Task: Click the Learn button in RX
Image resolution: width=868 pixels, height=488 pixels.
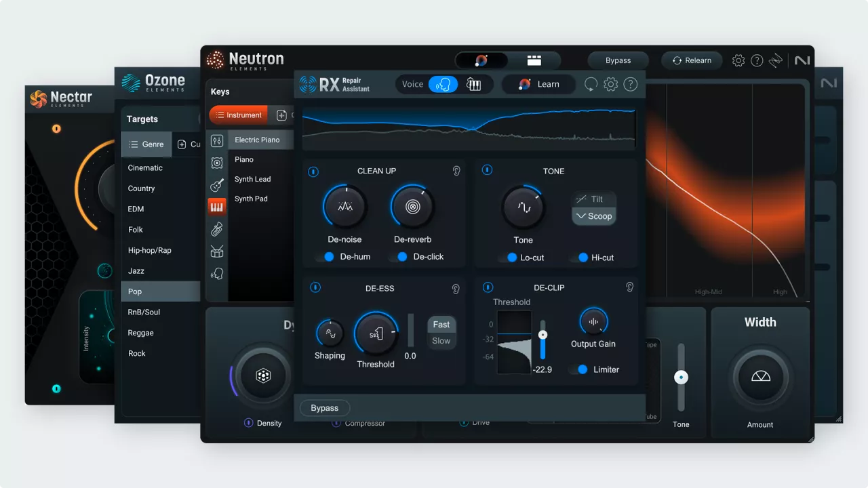Action: click(538, 85)
